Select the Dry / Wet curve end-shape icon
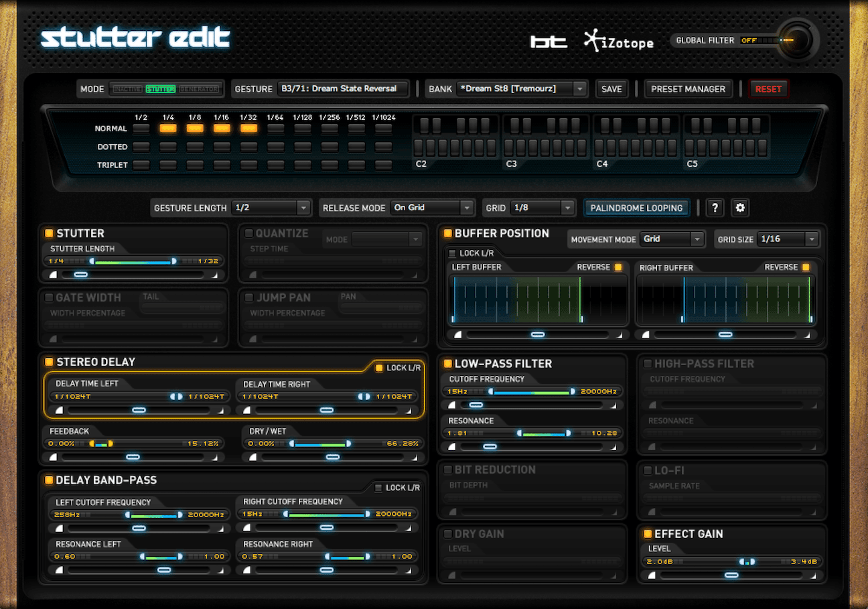The image size is (868, 609). [414, 457]
